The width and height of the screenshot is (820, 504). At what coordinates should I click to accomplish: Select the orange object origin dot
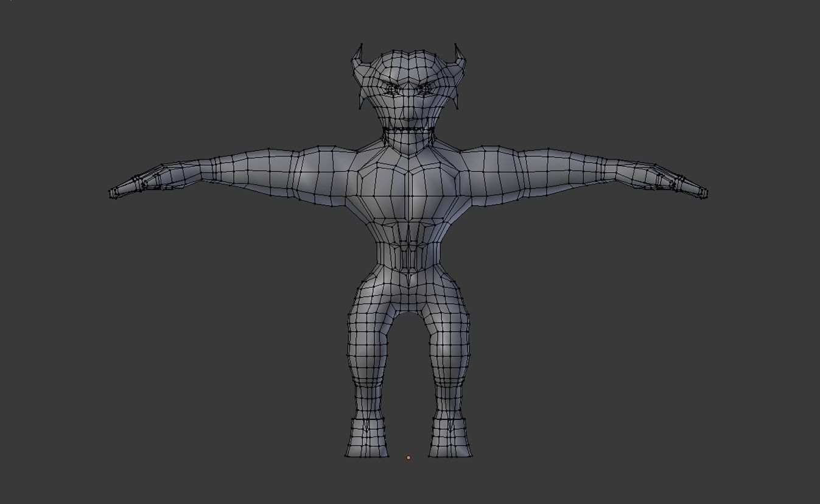408,457
